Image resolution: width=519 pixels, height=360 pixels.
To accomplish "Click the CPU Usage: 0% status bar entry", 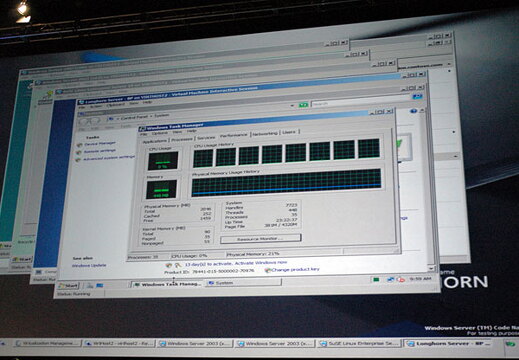I will (x=189, y=256).
